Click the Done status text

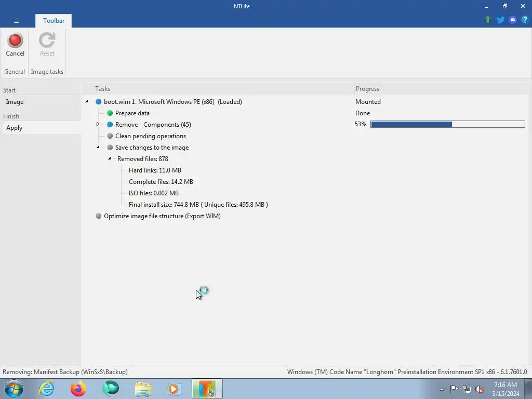click(x=362, y=113)
